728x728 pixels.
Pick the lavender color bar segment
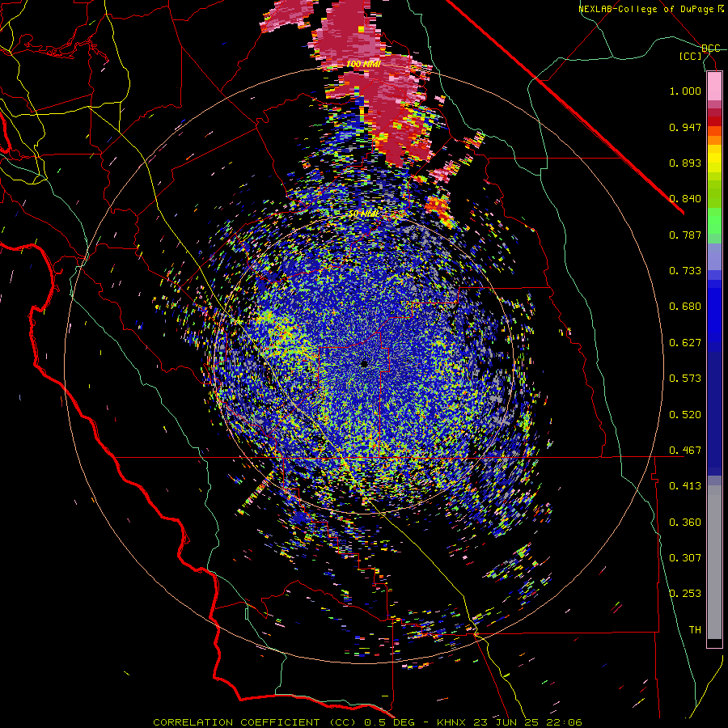714,257
